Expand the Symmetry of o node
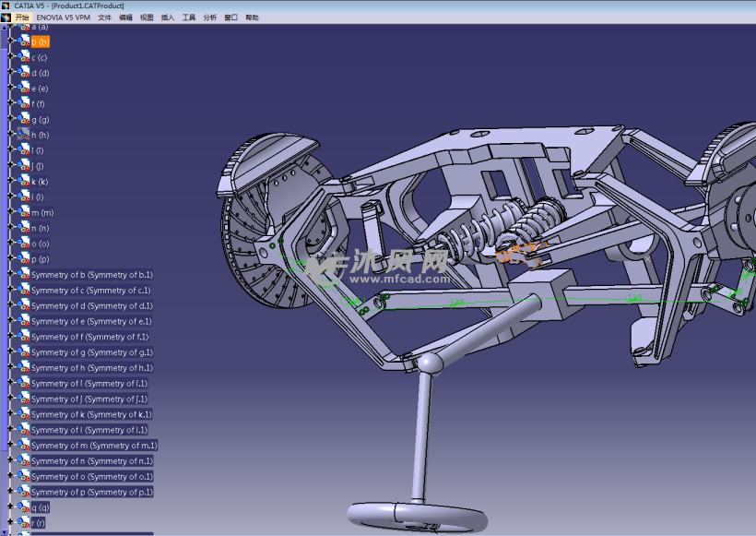 (x=11, y=475)
